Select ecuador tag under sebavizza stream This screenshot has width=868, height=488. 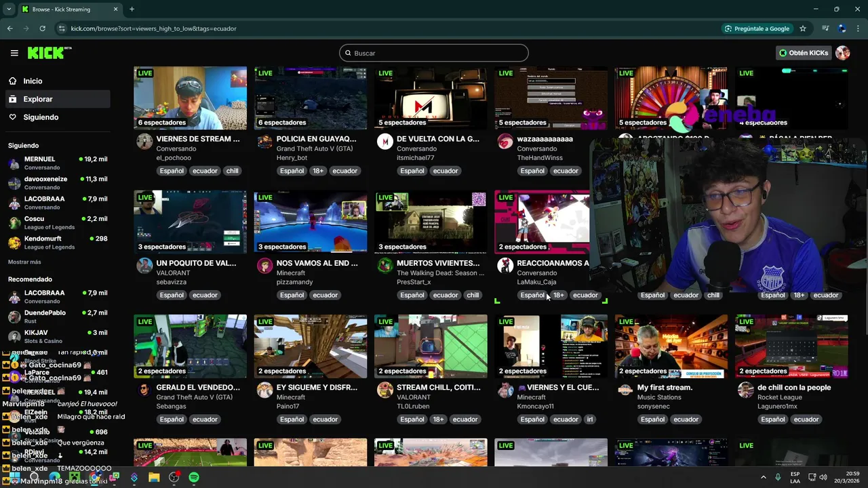coord(205,295)
